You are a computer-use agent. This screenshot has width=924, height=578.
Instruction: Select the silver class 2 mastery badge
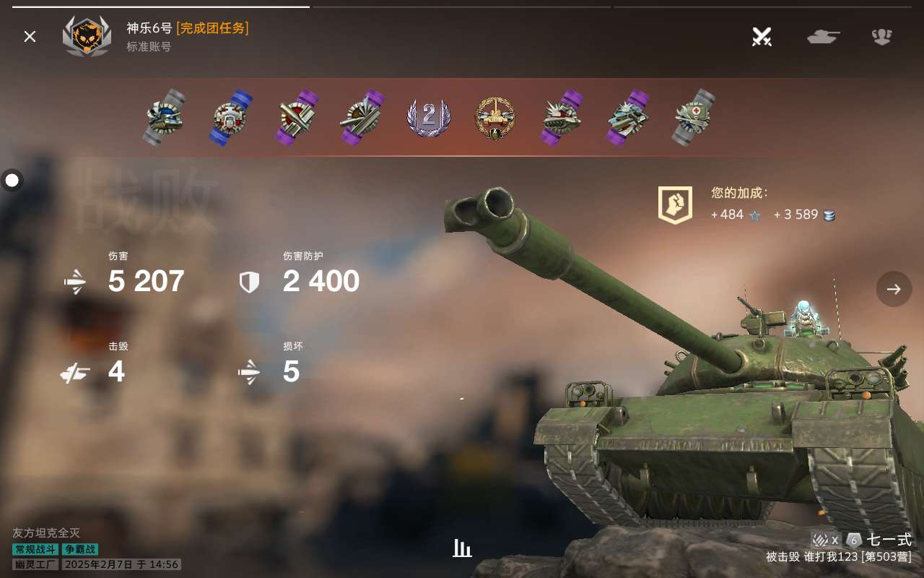coord(429,118)
